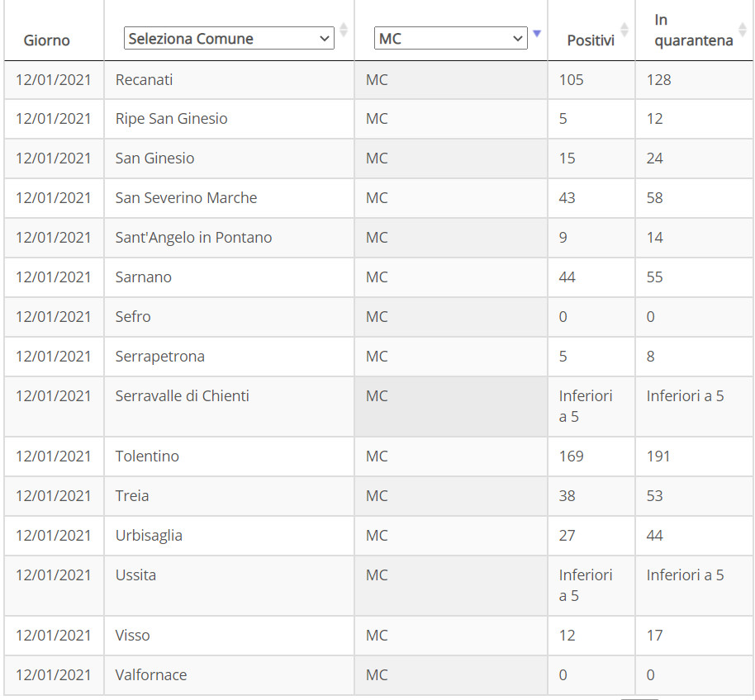
Task: Click the Visso row date
Action: (x=54, y=635)
